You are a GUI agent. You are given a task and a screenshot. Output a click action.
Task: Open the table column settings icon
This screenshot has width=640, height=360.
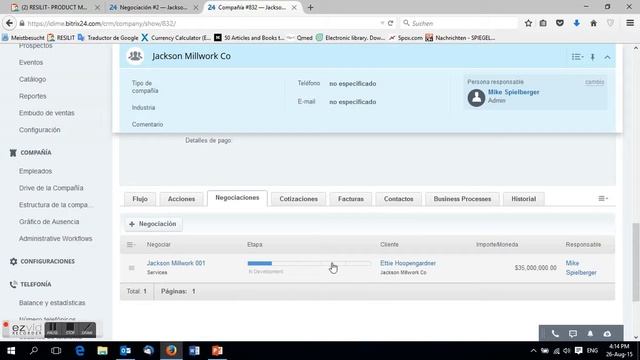(131, 244)
